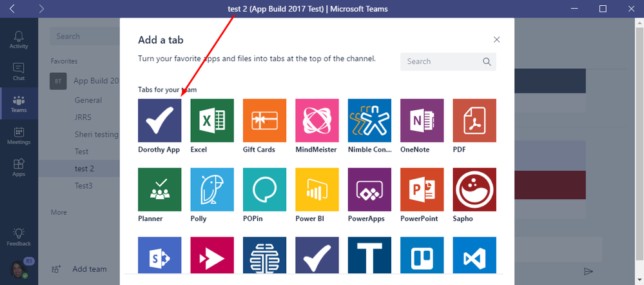Open the JRRS channel

click(x=83, y=117)
